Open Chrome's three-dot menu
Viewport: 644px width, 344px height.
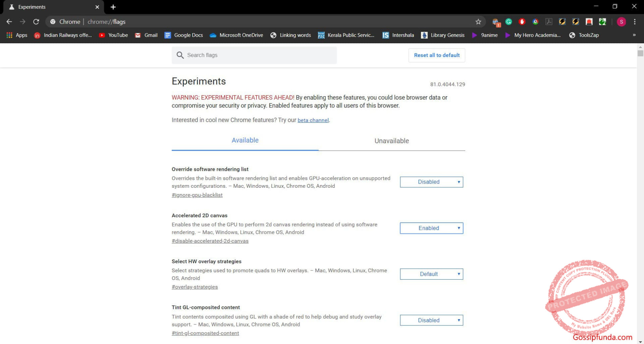(x=635, y=21)
